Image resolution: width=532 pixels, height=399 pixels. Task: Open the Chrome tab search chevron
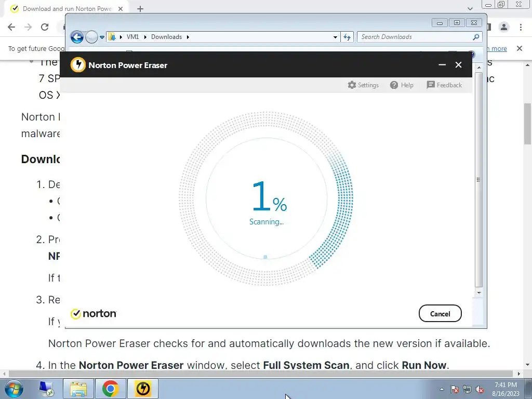pos(470,9)
